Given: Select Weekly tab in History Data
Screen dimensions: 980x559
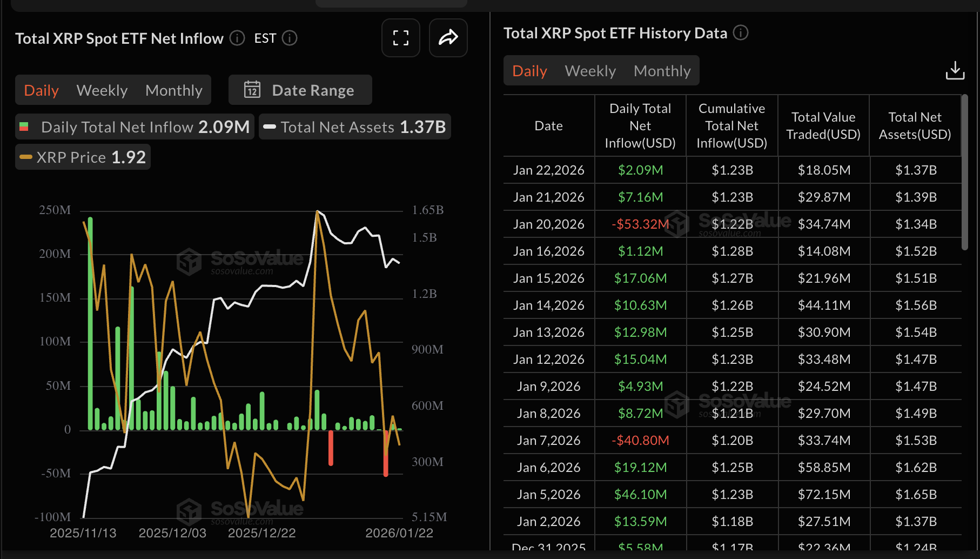Looking at the screenshot, I should point(590,71).
